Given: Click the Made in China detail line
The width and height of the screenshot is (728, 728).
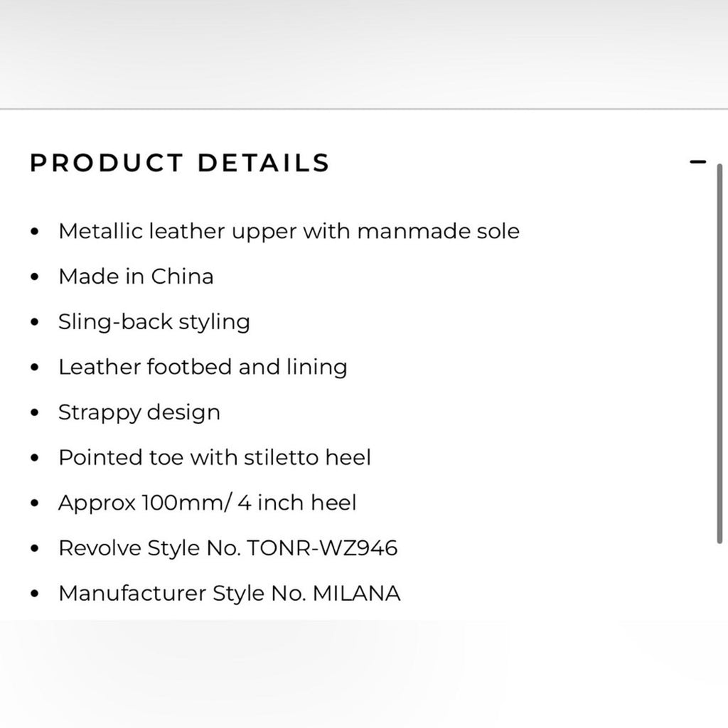Looking at the screenshot, I should [x=137, y=277].
